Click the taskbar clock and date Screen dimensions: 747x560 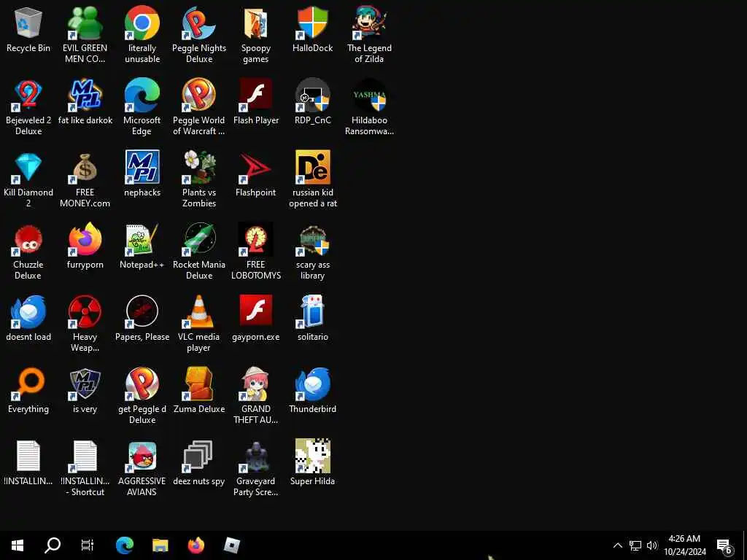684,545
